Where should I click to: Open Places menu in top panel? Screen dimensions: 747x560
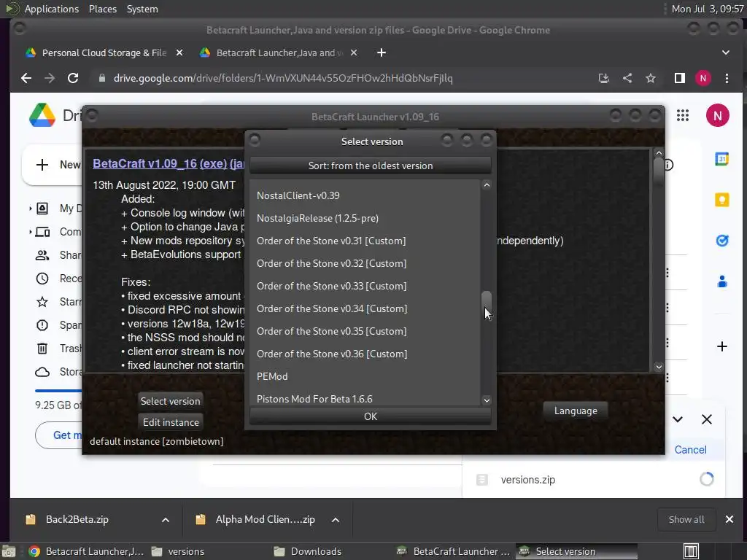pos(103,9)
